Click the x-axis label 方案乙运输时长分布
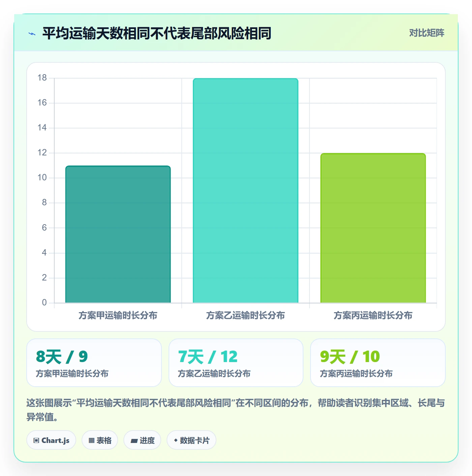Viewport: 472px width, 476px height. click(x=245, y=316)
